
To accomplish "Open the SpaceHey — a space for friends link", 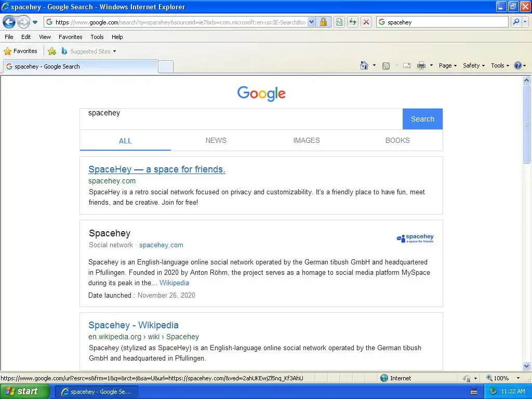I will tap(157, 169).
